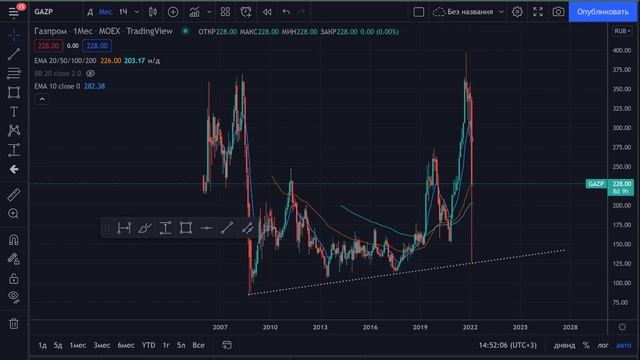Toggle percent scale mode

586,345
